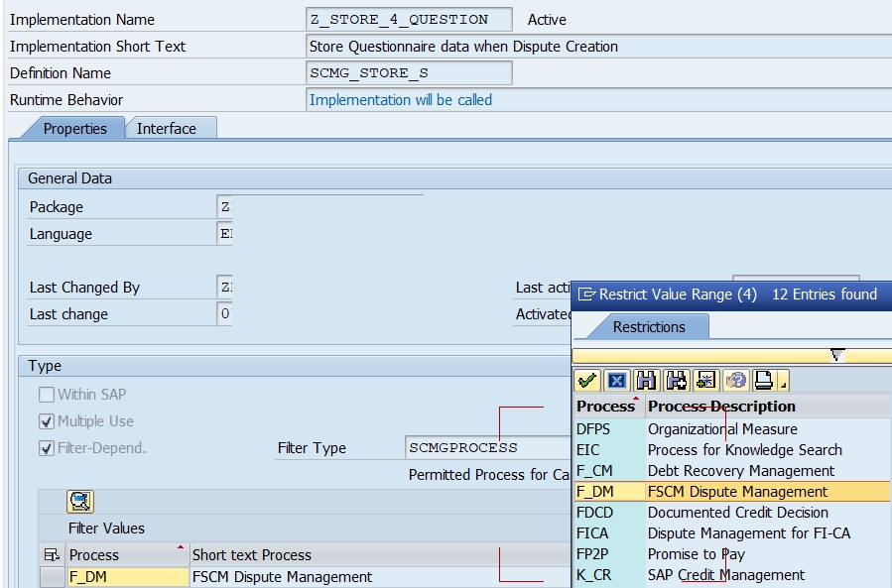Open the Find icon in the Restrictions toolbar
Image resolution: width=892 pixels, height=588 pixels.
click(x=648, y=380)
